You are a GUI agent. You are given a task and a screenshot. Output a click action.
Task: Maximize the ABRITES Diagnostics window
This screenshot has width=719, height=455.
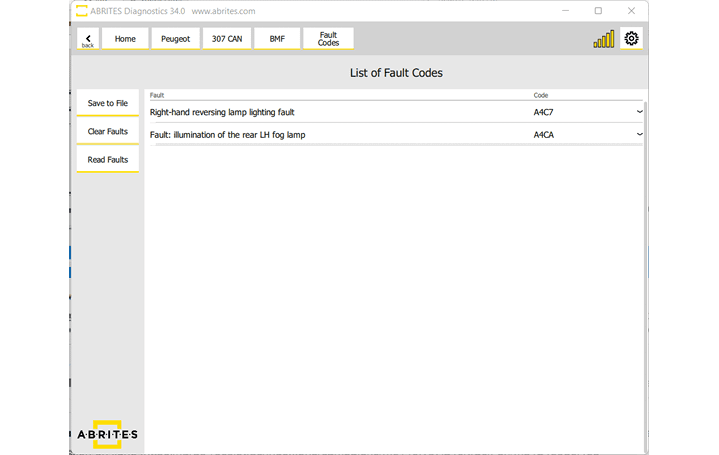click(598, 11)
